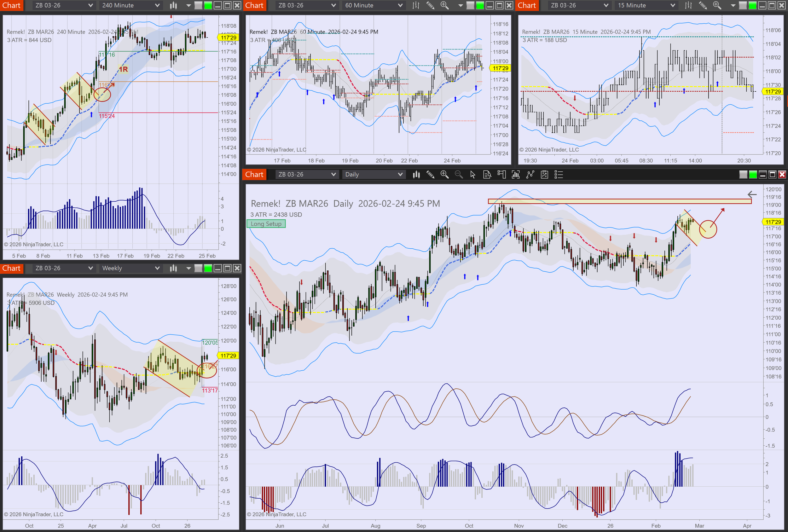Click Chart tab of the Daily window

pos(254,175)
